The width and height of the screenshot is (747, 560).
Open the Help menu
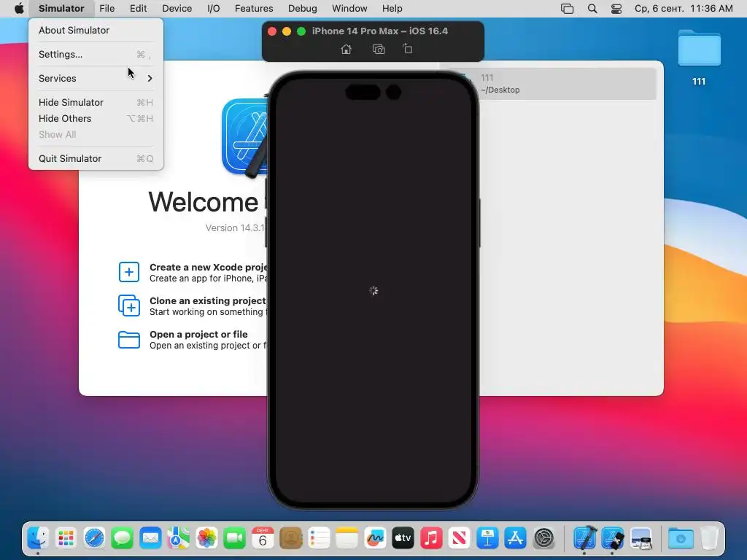point(392,9)
